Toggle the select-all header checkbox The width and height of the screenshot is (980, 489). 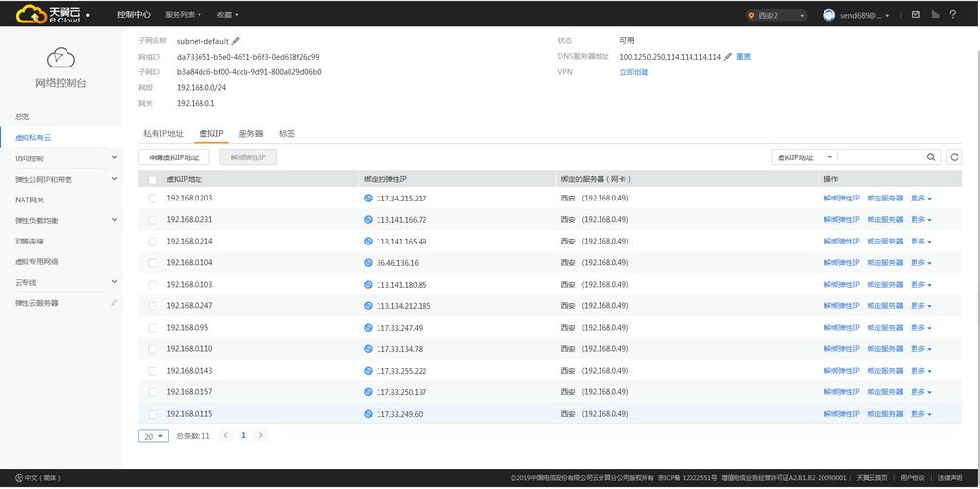click(x=153, y=180)
